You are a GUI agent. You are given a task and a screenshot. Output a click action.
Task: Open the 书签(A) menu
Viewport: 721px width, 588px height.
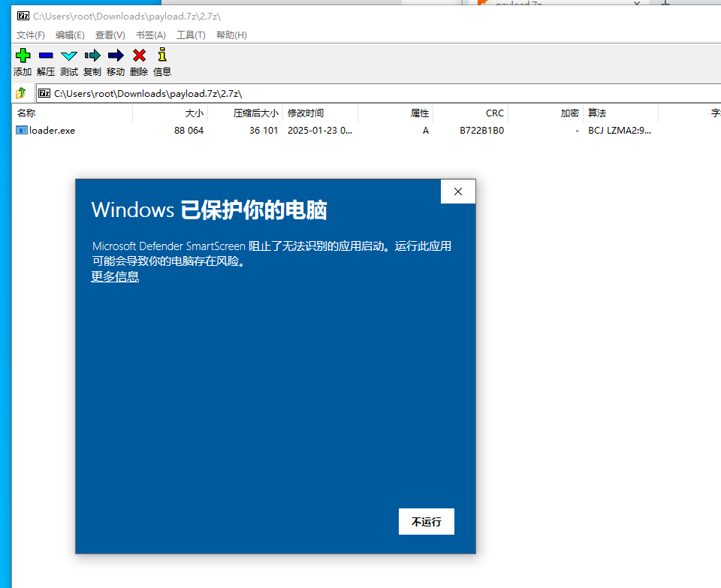pos(150,35)
